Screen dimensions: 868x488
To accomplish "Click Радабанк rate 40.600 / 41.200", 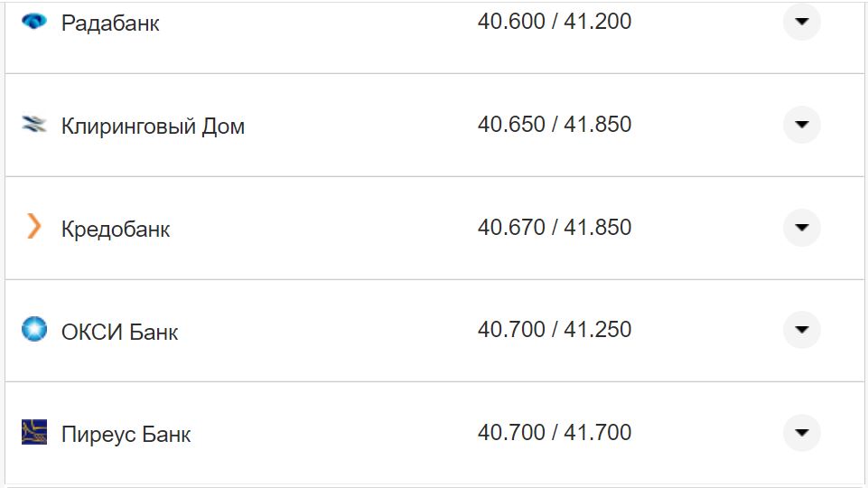I will click(x=555, y=22).
